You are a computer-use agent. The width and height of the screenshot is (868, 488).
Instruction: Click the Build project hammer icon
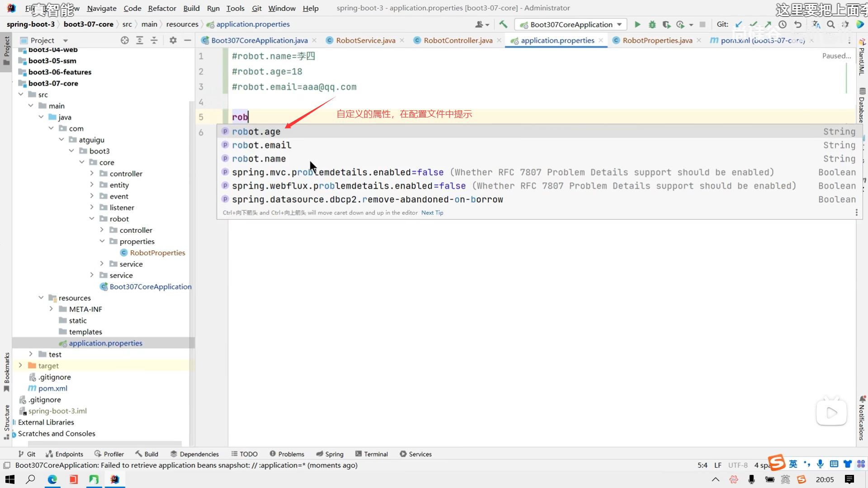point(503,24)
